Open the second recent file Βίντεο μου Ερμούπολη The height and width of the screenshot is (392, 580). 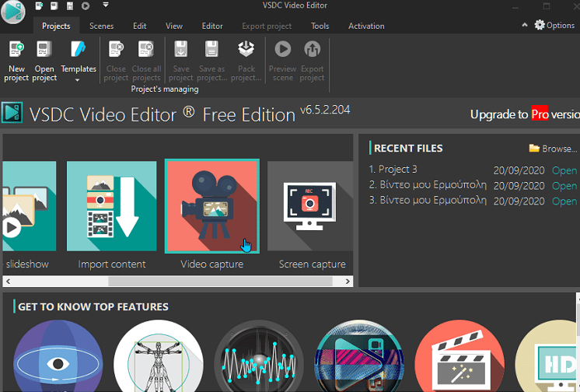[x=564, y=186]
